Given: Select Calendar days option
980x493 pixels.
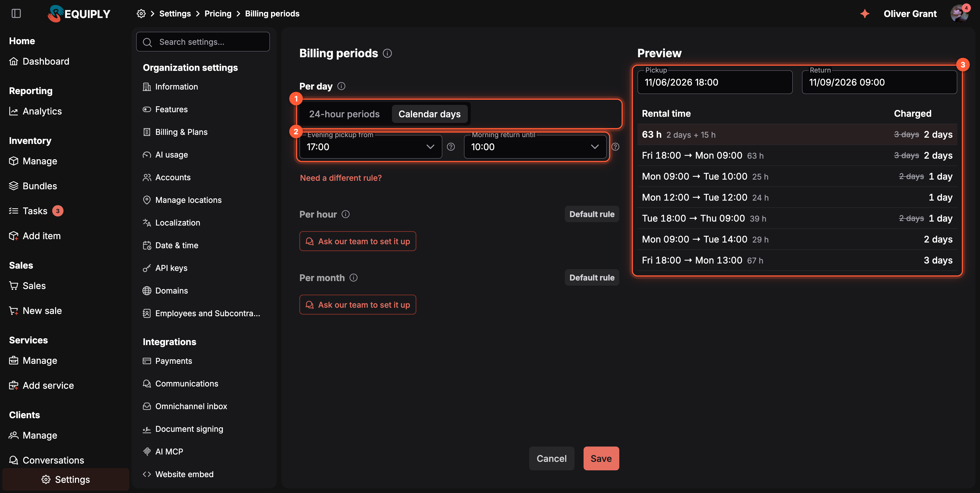Looking at the screenshot, I should coord(430,114).
